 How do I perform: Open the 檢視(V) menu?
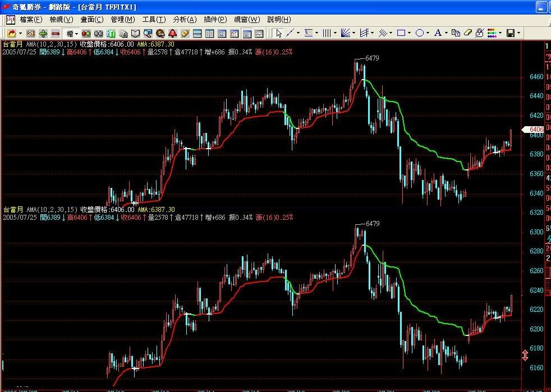pyautogui.click(x=62, y=20)
